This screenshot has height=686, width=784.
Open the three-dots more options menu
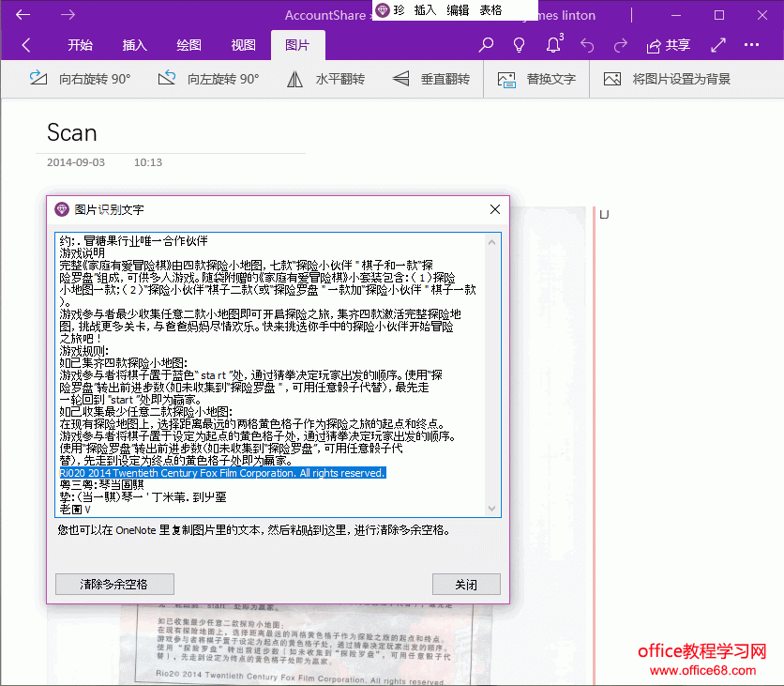tap(751, 45)
